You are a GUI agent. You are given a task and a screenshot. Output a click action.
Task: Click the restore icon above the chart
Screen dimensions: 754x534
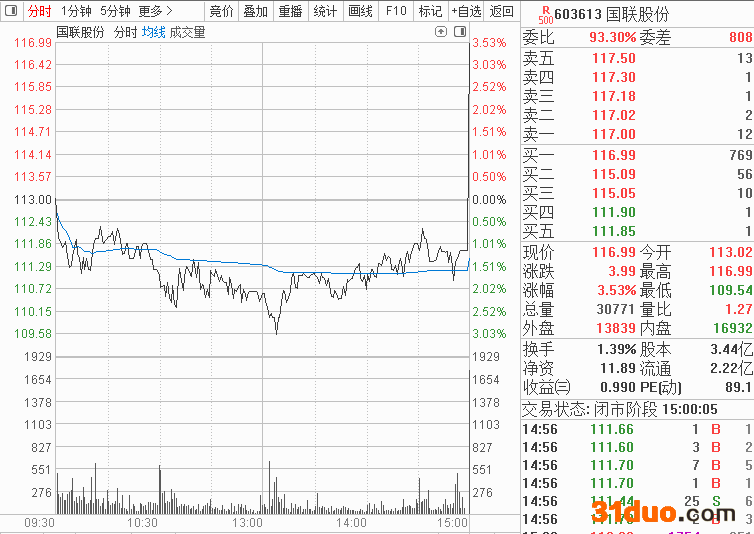[441, 32]
